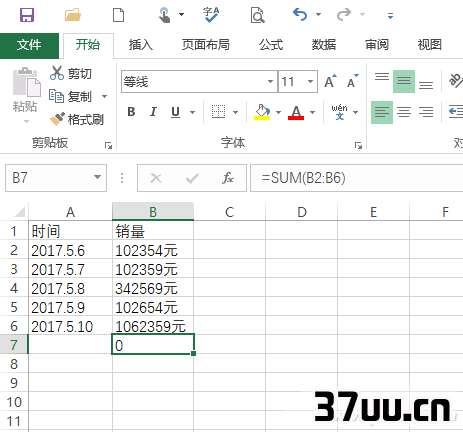Expand the Name Box B7 dropdown arrow
463x432 pixels.
97,177
